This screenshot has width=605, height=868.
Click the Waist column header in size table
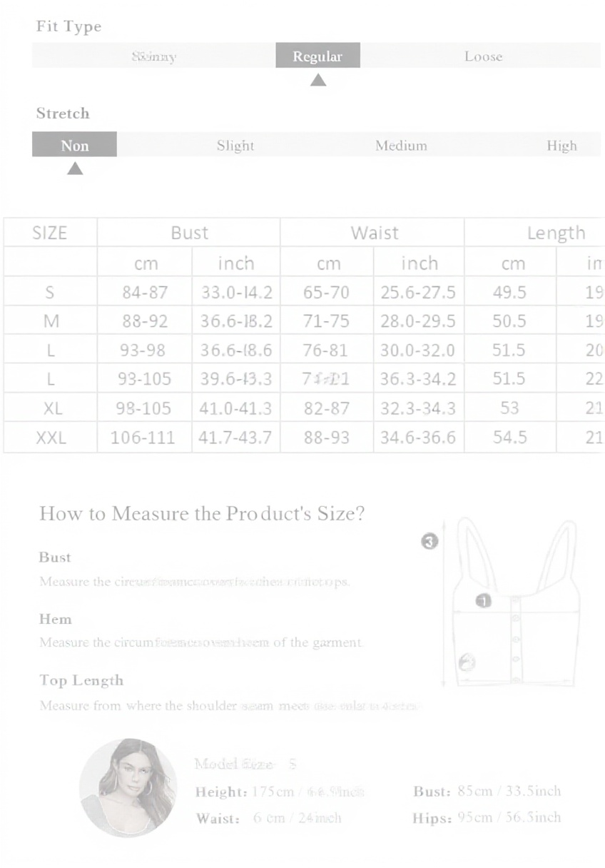tap(373, 233)
